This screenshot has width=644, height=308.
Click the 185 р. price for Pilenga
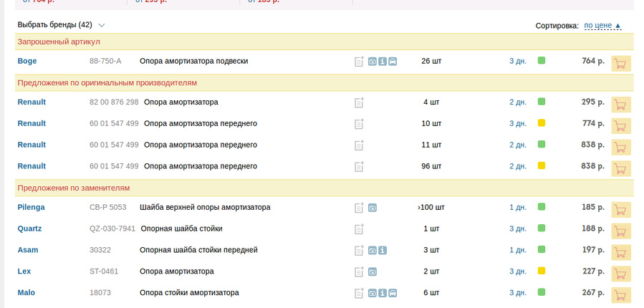[593, 208]
